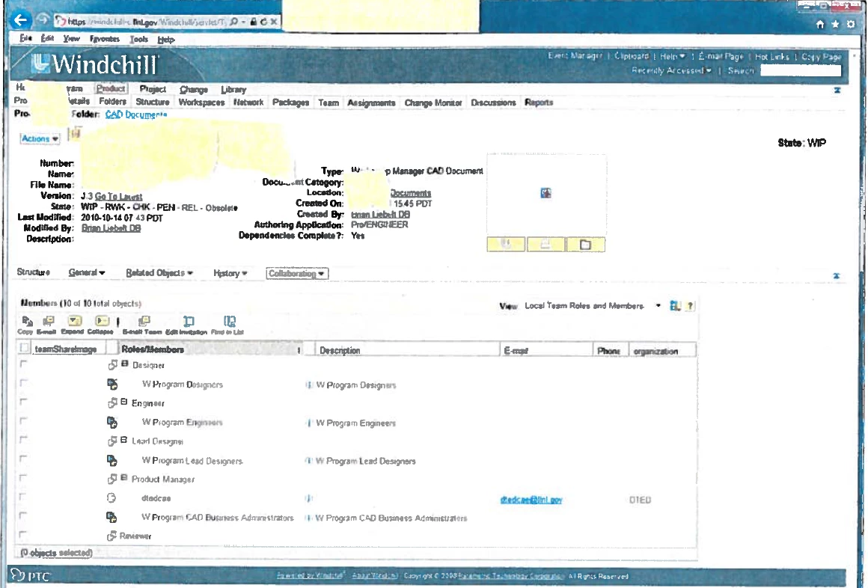
Task: Click the Members table help question mark
Action: coord(690,306)
